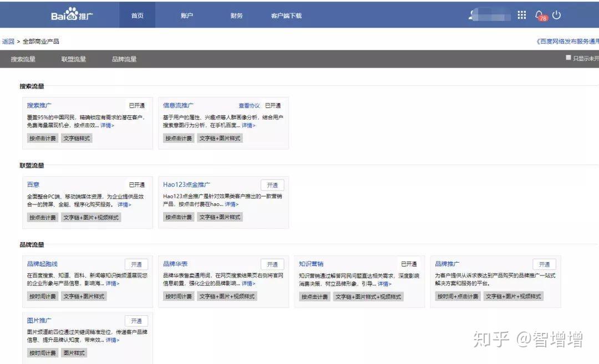Screen dimensions: 599x364
Task: Open the apps grid icon
Action: tap(521, 15)
